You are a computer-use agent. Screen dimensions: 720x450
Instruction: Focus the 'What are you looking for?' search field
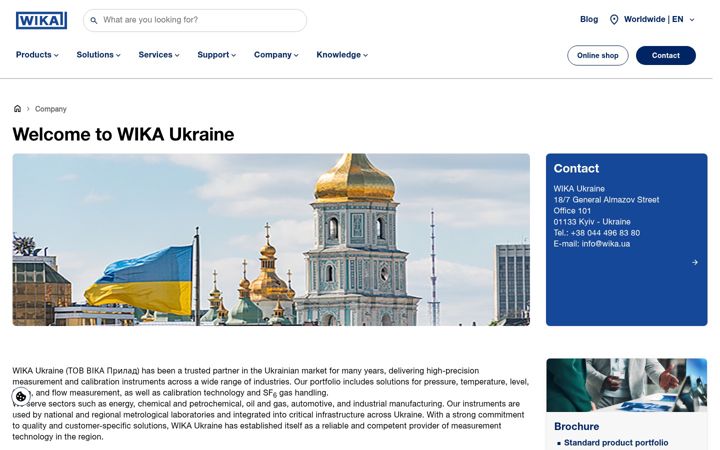[195, 20]
